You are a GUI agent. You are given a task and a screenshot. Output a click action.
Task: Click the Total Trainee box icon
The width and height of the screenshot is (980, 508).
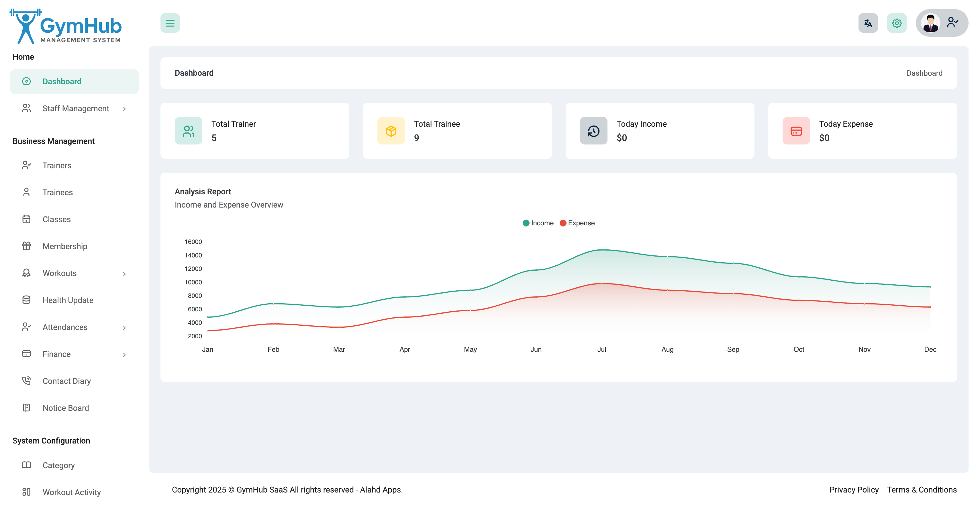tap(391, 131)
